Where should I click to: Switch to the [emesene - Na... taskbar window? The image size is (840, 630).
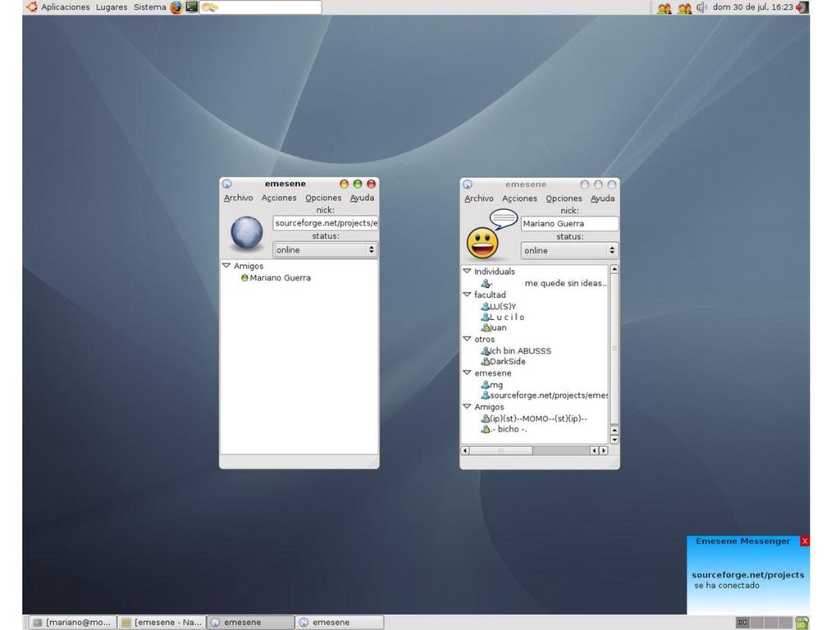162,623
